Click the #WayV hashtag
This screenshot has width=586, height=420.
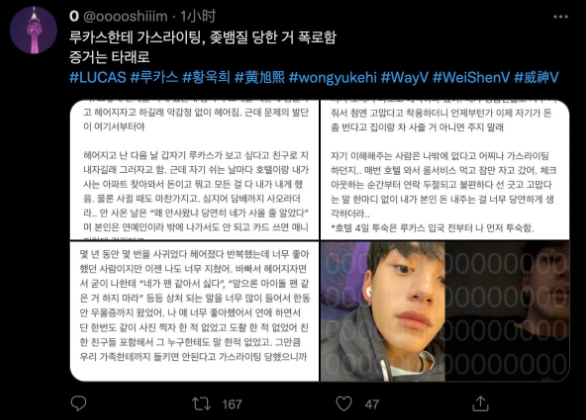pos(404,77)
